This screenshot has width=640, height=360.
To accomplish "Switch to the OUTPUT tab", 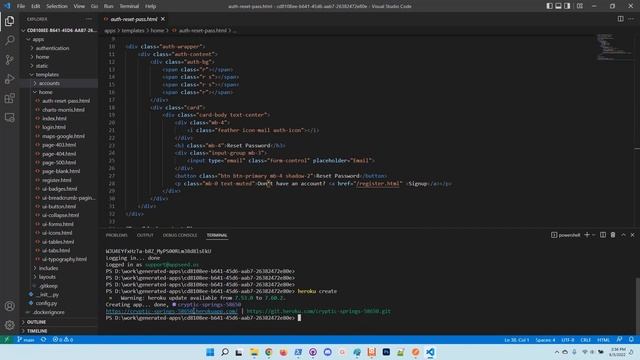I will [x=145, y=235].
